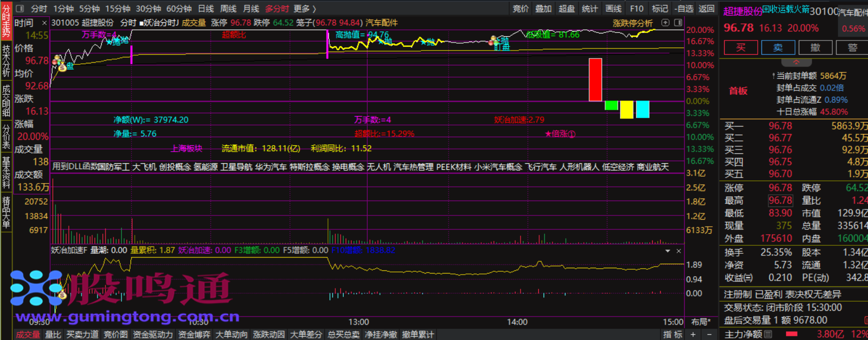
Task: Select the 资金驱动力 bottom tab
Action: tap(153, 334)
